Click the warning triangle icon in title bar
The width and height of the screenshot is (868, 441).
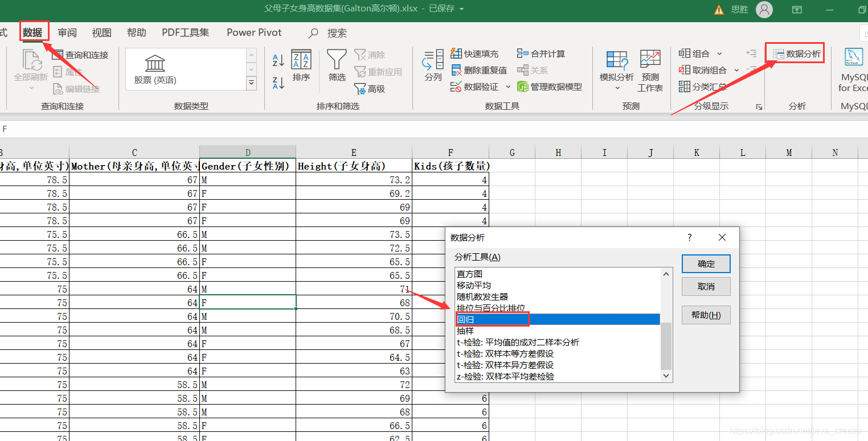[x=720, y=9]
